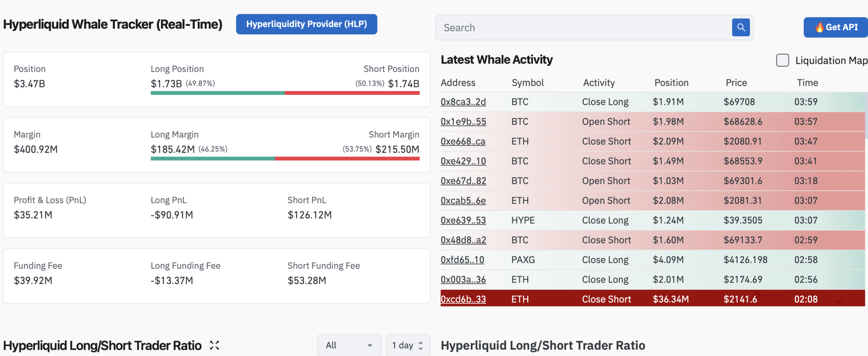Image resolution: width=868 pixels, height=356 pixels.
Task: Open address 0x1e9b..55 from the BTC short
Action: (463, 121)
